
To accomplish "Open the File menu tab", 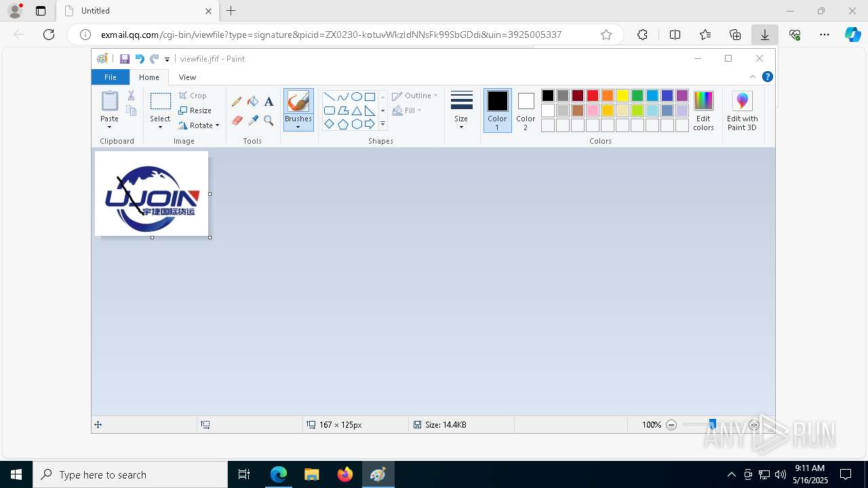I will click(x=110, y=77).
